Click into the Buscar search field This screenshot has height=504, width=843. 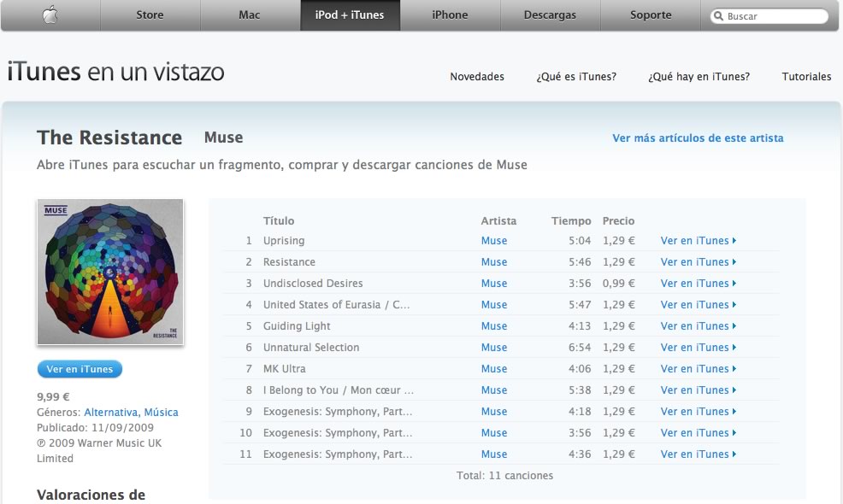click(x=769, y=16)
